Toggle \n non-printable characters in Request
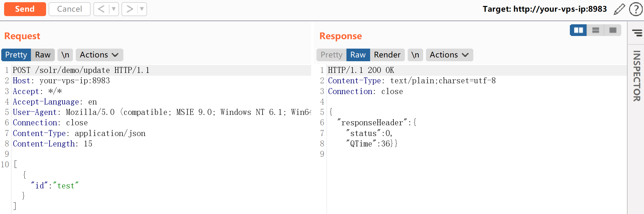The width and height of the screenshot is (644, 214). (x=65, y=55)
